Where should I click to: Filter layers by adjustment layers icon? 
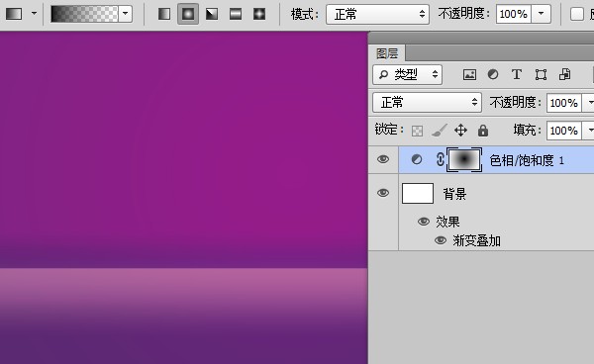pyautogui.click(x=493, y=74)
